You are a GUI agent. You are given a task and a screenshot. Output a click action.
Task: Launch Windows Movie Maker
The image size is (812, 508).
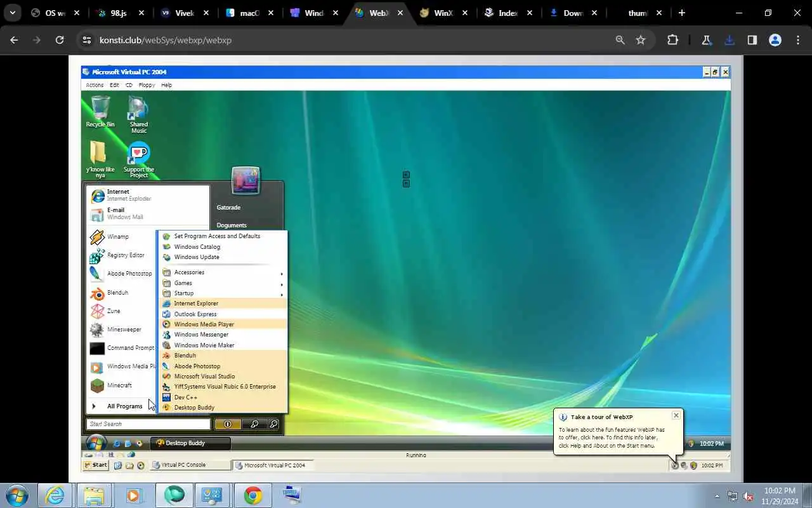[223, 345]
